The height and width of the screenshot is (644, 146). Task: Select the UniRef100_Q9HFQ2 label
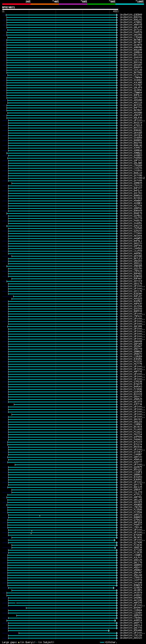coord(131,208)
